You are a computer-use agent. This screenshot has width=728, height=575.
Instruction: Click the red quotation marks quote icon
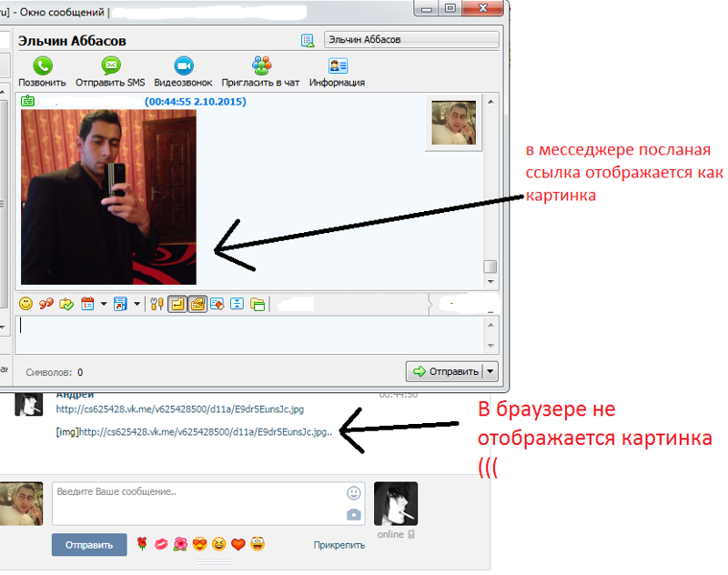[46, 304]
